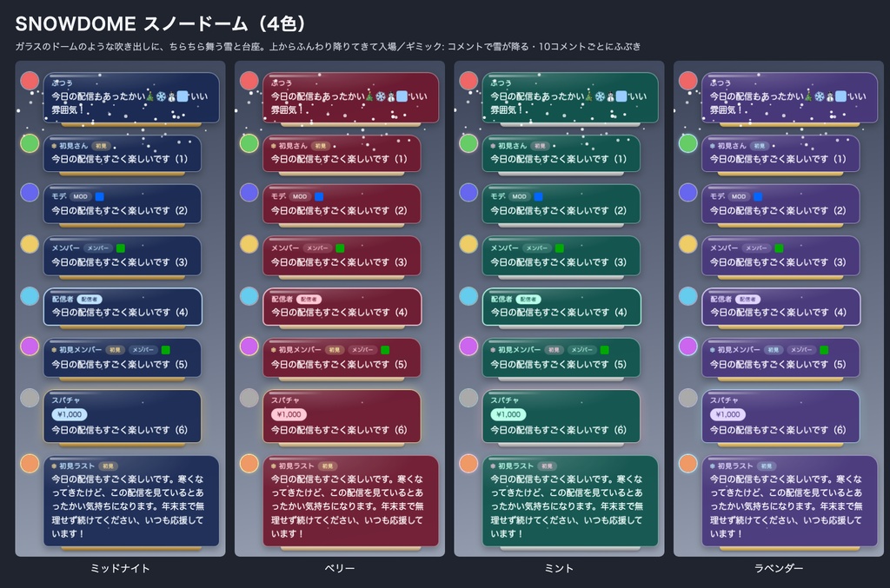Click the モデ username in the Berry column
Image resolution: width=890 pixels, height=588 pixels.
point(278,197)
